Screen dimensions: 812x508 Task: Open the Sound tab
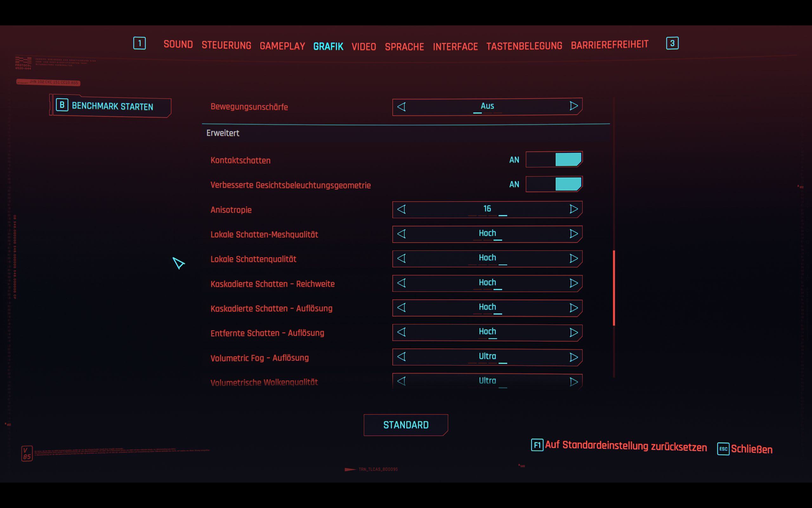click(178, 44)
